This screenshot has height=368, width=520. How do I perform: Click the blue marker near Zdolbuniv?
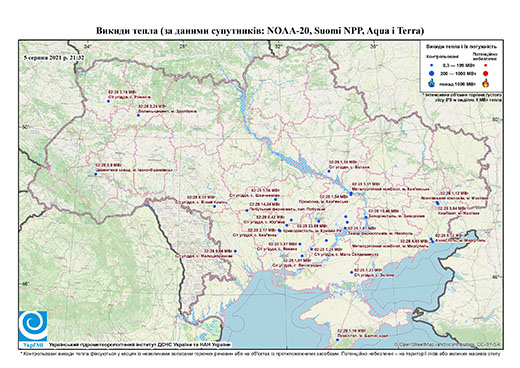pyautogui.click(x=138, y=115)
